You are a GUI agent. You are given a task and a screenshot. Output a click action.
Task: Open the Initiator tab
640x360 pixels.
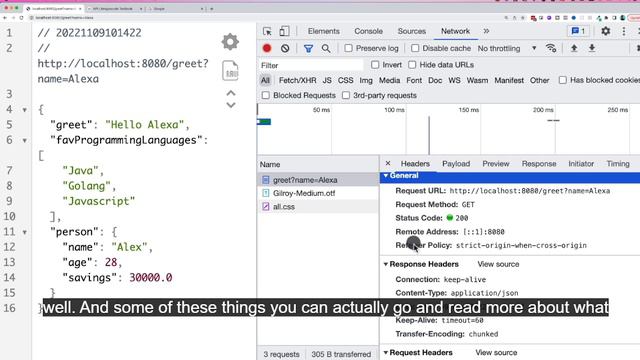pyautogui.click(x=581, y=164)
